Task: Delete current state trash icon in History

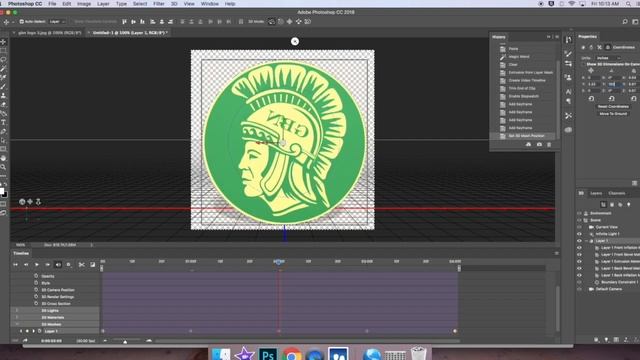Action: [x=549, y=144]
